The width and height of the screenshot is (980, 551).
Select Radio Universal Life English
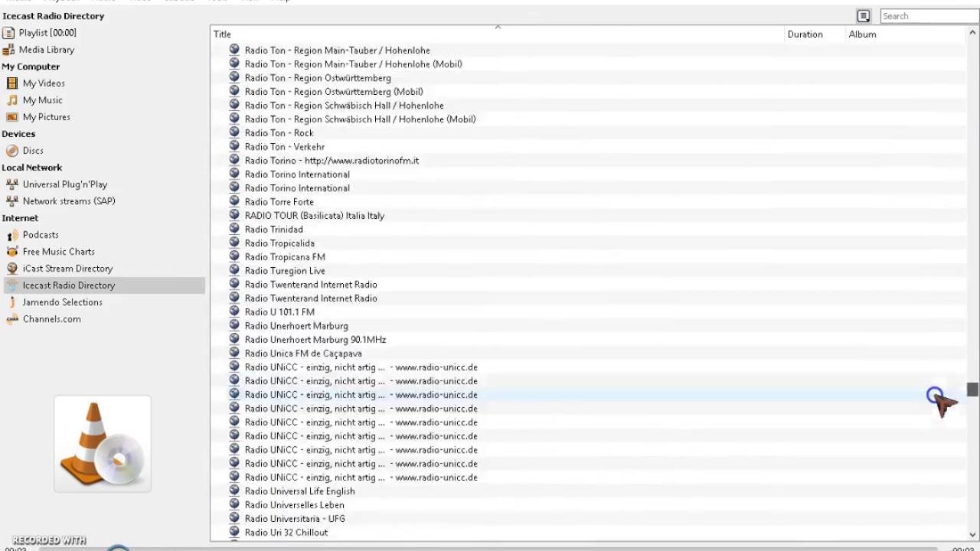point(300,491)
